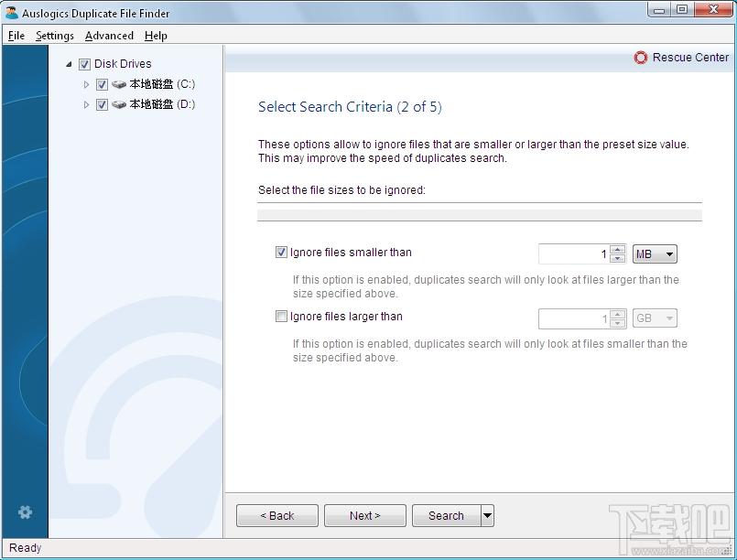Image resolution: width=737 pixels, height=560 pixels.
Task: Open the MB size unit dropdown
Action: tap(655, 254)
